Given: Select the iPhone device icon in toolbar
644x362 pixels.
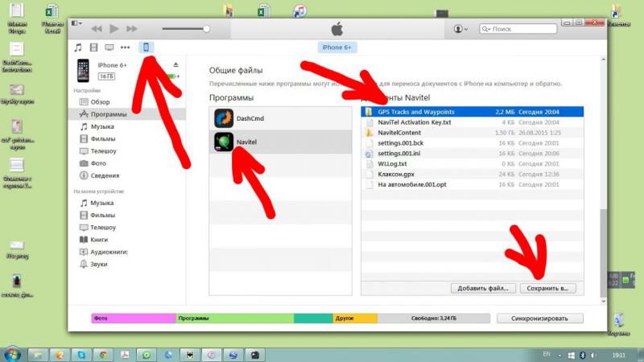Looking at the screenshot, I should click(146, 47).
